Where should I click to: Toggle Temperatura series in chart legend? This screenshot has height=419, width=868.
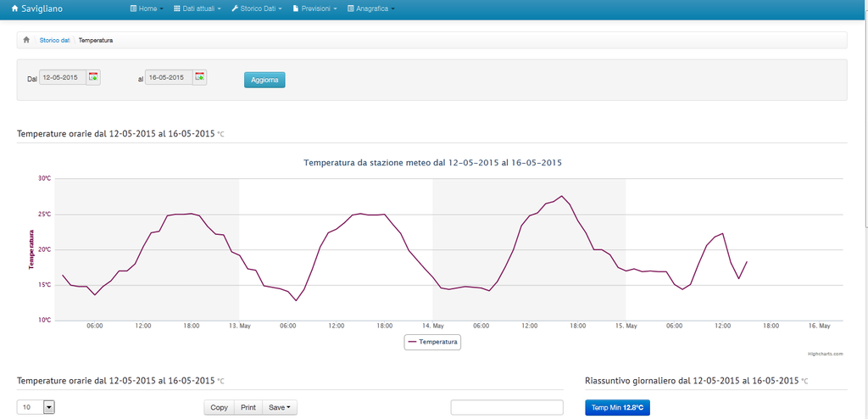point(432,343)
